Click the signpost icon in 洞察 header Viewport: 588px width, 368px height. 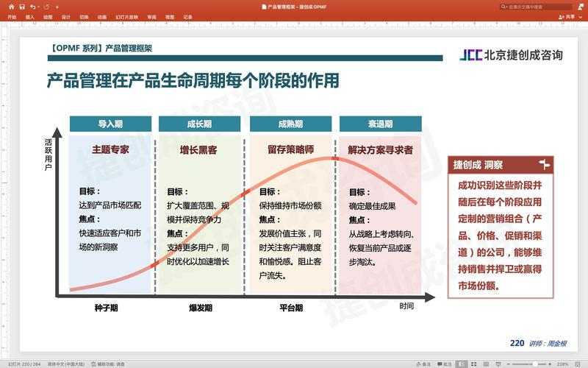point(544,164)
